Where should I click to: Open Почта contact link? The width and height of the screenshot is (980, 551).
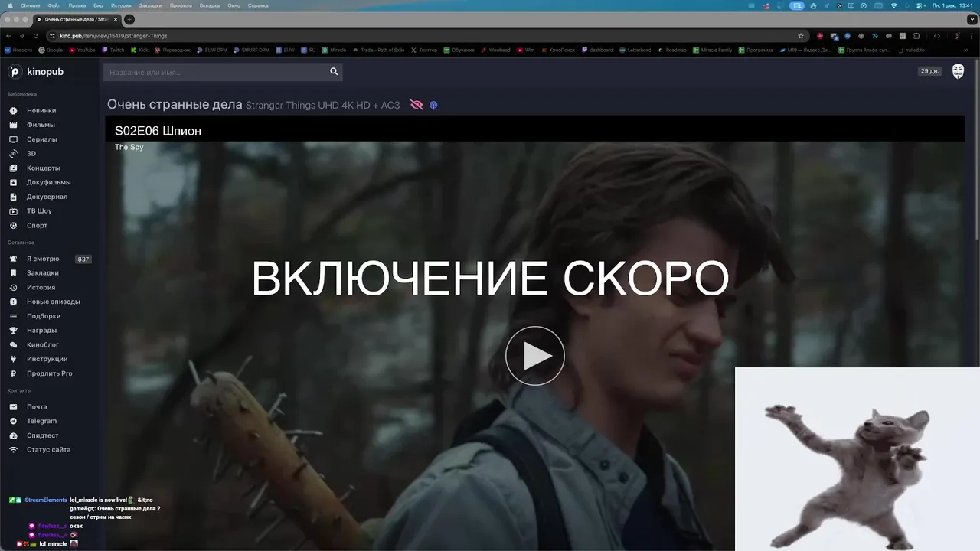click(37, 407)
